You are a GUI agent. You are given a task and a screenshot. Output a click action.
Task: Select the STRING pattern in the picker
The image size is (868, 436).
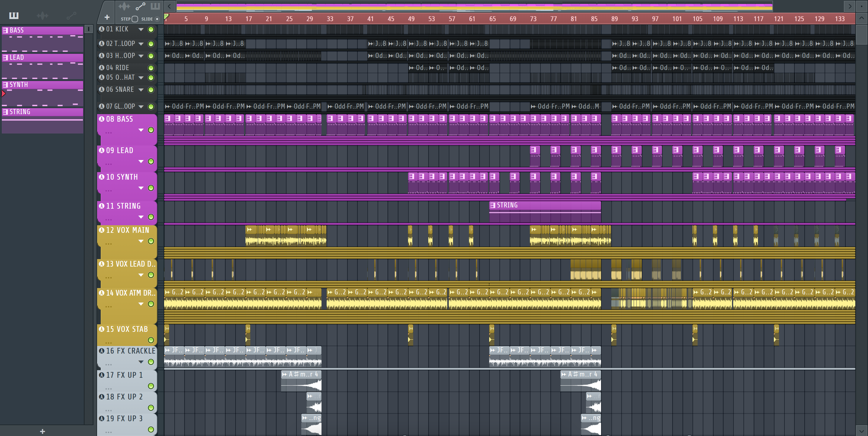click(x=43, y=120)
